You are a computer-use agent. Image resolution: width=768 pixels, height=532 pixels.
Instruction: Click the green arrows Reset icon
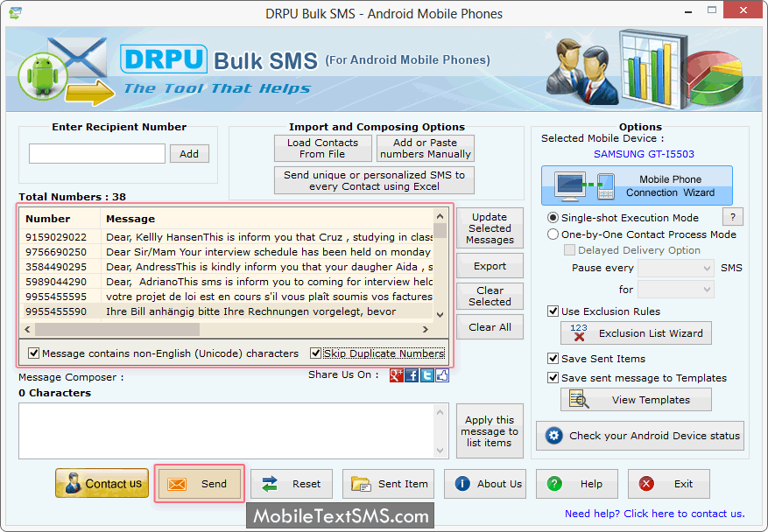270,484
